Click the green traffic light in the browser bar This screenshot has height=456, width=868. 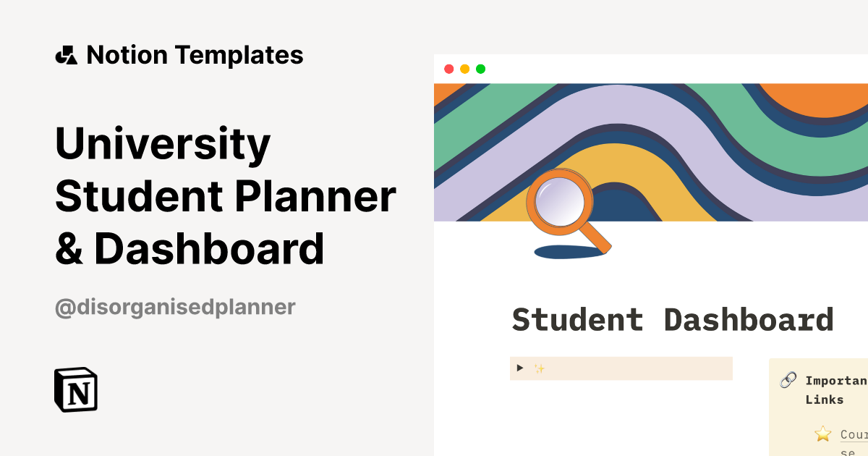tap(480, 68)
